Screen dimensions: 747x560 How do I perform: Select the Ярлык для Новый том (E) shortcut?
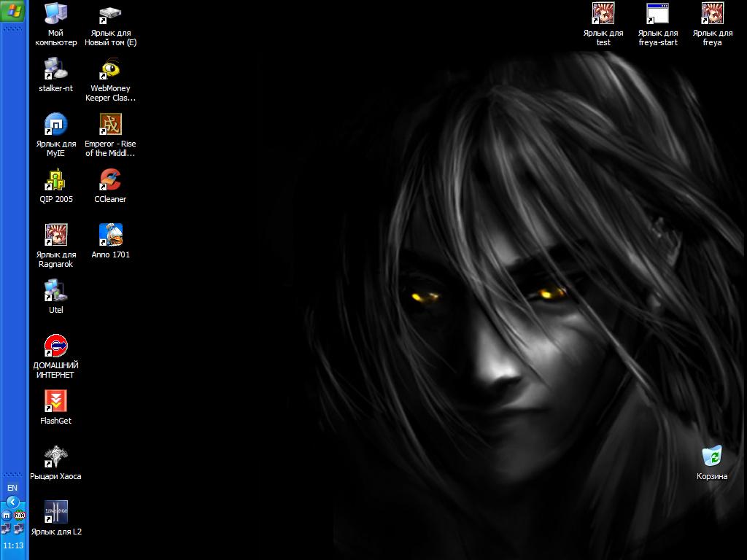(x=111, y=24)
